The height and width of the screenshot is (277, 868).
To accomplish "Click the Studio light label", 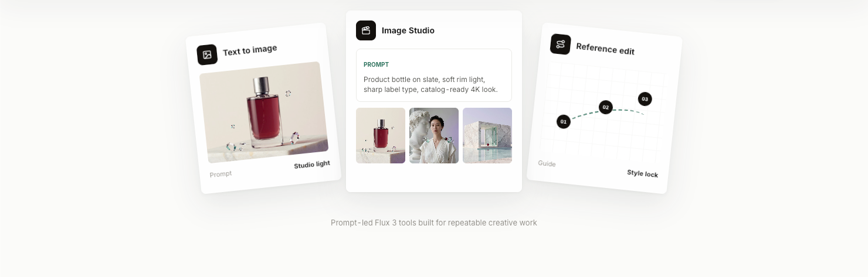I will pyautogui.click(x=312, y=165).
